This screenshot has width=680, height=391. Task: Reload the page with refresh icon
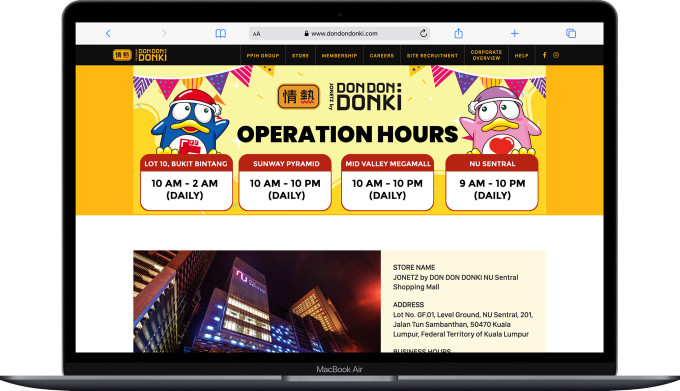[x=423, y=33]
